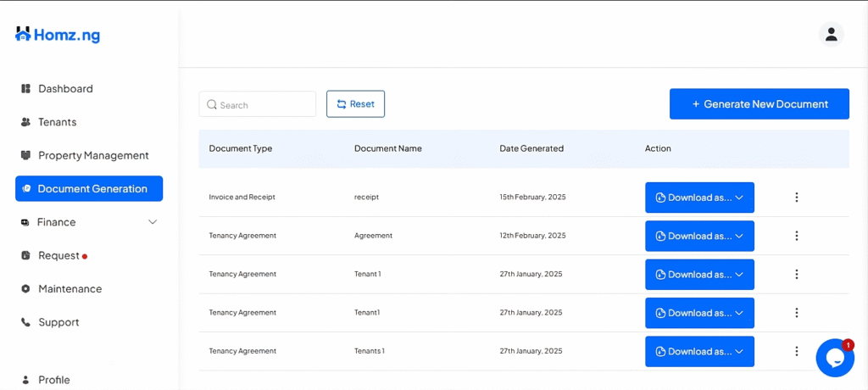This screenshot has width=868, height=390.
Task: Focus the Search input field
Action: tap(258, 104)
